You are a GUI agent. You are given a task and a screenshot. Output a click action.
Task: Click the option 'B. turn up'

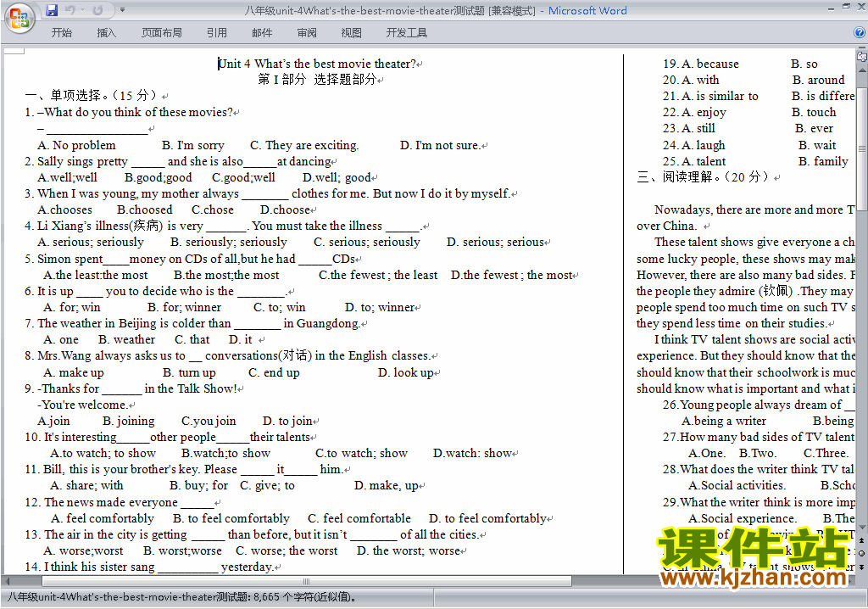point(189,372)
